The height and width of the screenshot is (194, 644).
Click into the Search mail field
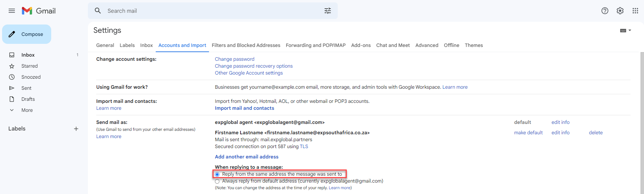tap(208, 11)
